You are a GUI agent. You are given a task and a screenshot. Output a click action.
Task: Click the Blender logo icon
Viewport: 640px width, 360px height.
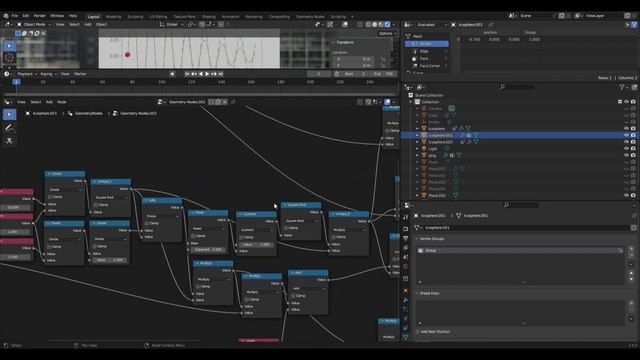click(6, 16)
